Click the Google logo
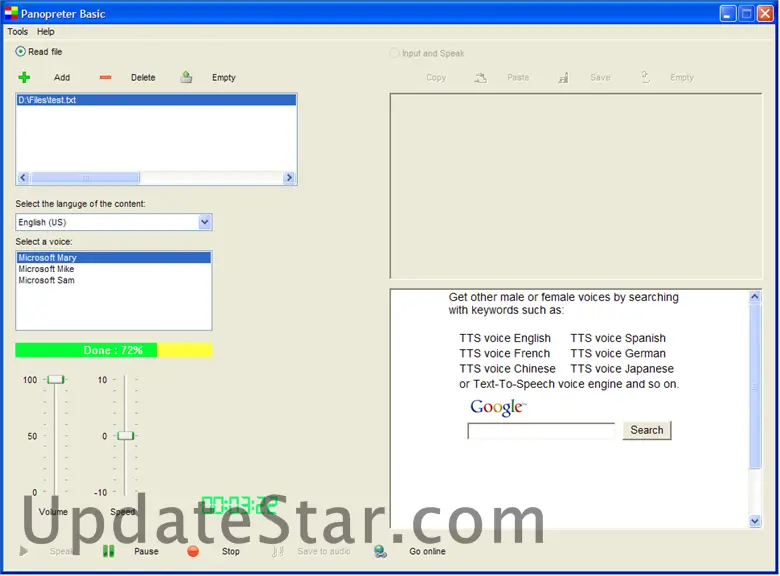 [x=498, y=407]
